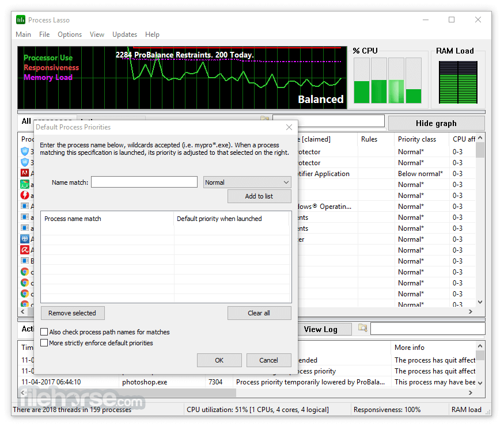Click the folder search icon beside View Log
This screenshot has height=427, width=504.
362,329
